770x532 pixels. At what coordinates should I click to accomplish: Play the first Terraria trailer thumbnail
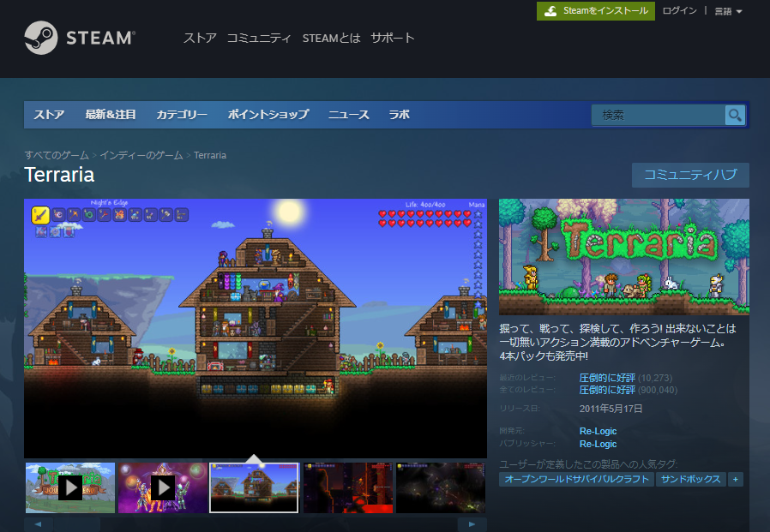tap(69, 487)
